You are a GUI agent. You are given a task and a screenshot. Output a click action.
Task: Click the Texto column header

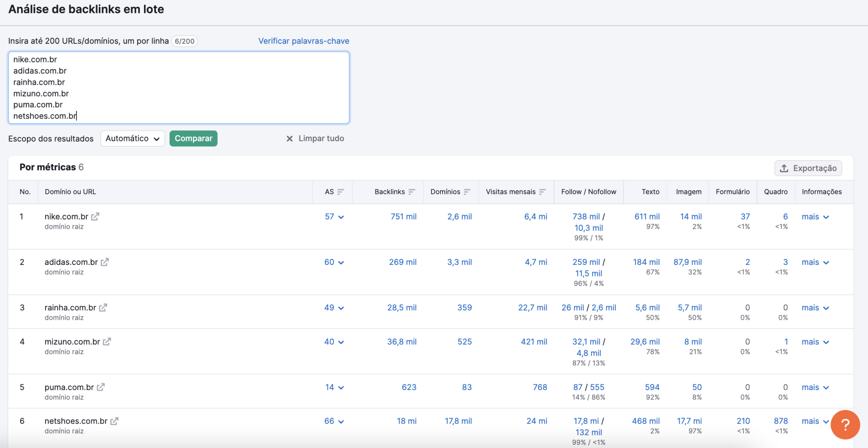coord(651,192)
